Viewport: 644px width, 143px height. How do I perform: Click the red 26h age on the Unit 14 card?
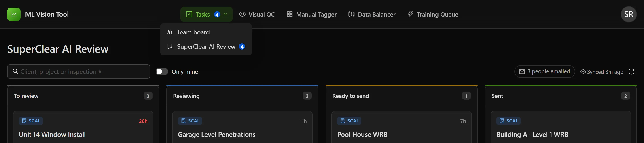[x=143, y=121]
